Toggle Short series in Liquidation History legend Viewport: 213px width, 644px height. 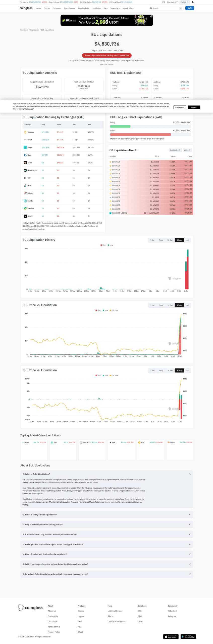coord(103,245)
